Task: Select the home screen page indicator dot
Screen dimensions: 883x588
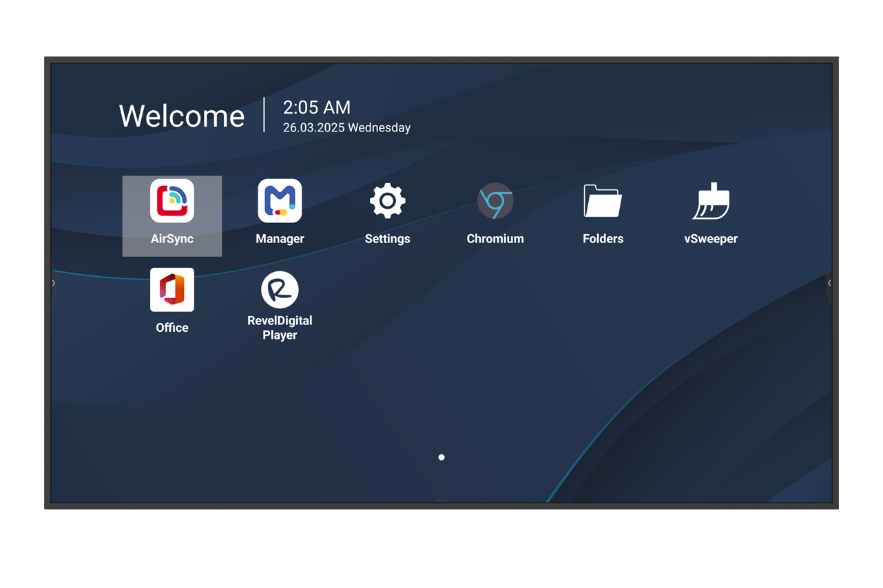Action: (441, 457)
